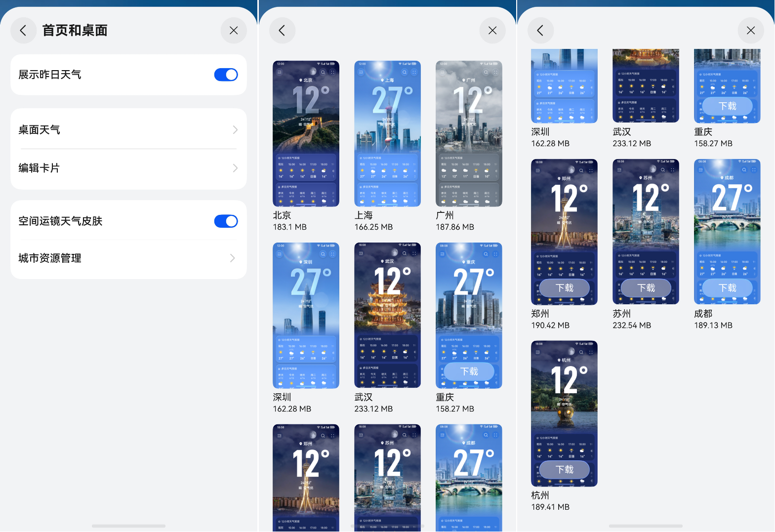The width and height of the screenshot is (775, 532).
Task: Download the 郑州 skin on the right screen
Action: tap(564, 288)
